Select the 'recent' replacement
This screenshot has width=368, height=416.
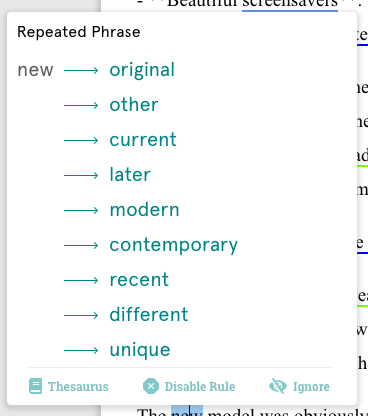139,280
